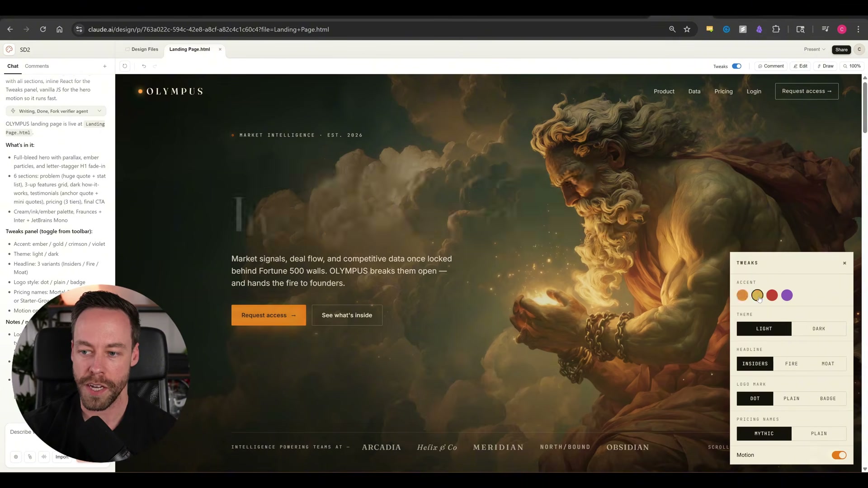The width and height of the screenshot is (868, 488).
Task: Set logo mark to Plain
Action: coord(792,399)
